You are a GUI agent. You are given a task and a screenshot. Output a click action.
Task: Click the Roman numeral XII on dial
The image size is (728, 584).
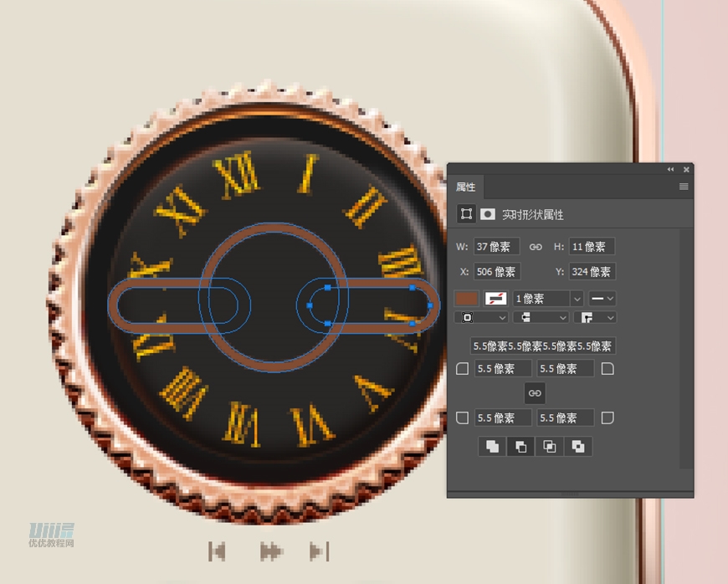click(x=236, y=176)
